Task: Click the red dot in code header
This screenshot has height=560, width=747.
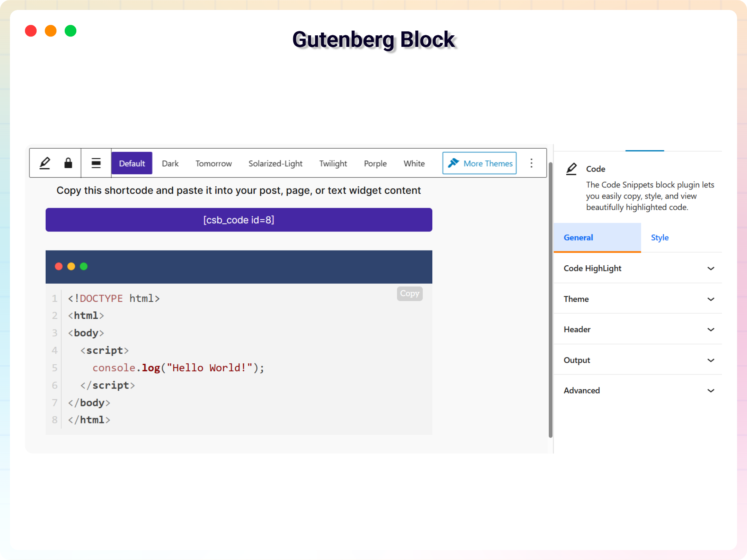Action: click(59, 266)
